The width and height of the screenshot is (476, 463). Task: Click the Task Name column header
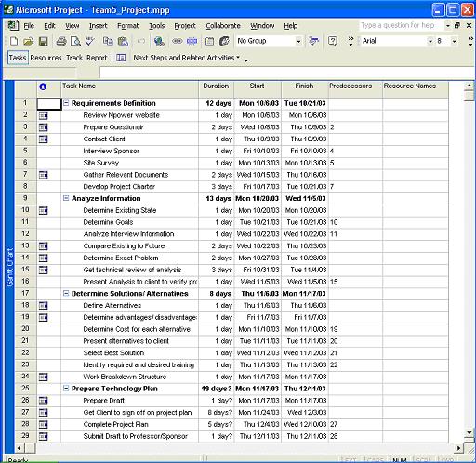point(129,89)
